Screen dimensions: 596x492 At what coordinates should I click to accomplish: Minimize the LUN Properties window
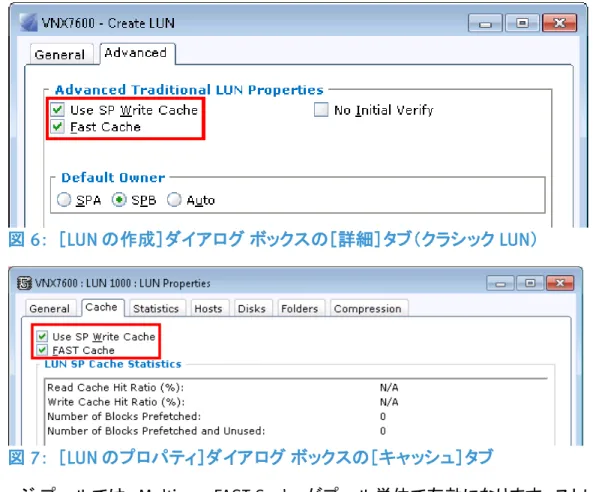pyautogui.click(x=501, y=283)
